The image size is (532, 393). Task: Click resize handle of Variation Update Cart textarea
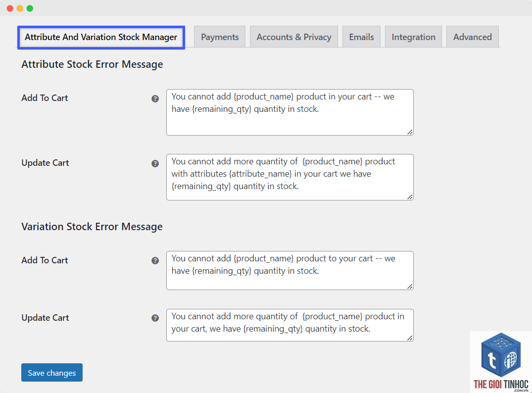(410, 338)
